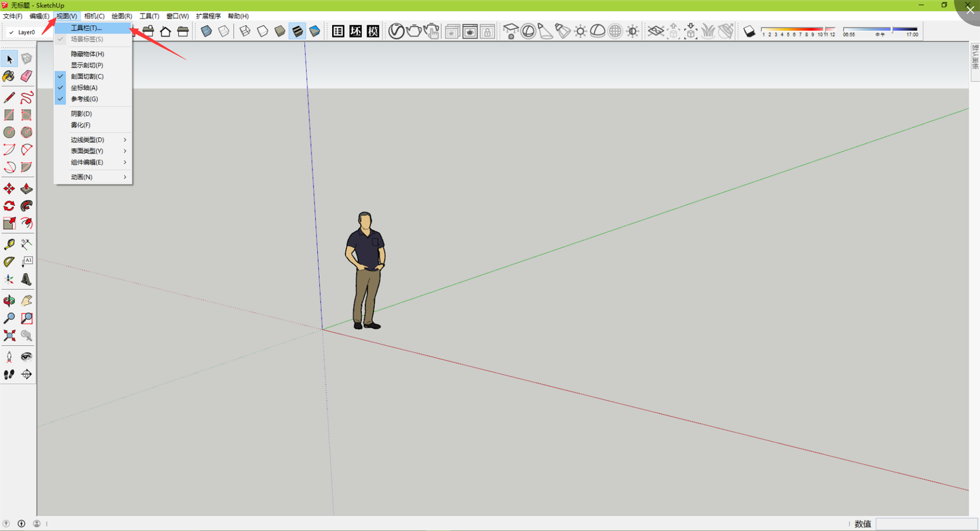This screenshot has width=980, height=531.
Task: Open 工具栏(T)... menu entry
Action: 86,29
